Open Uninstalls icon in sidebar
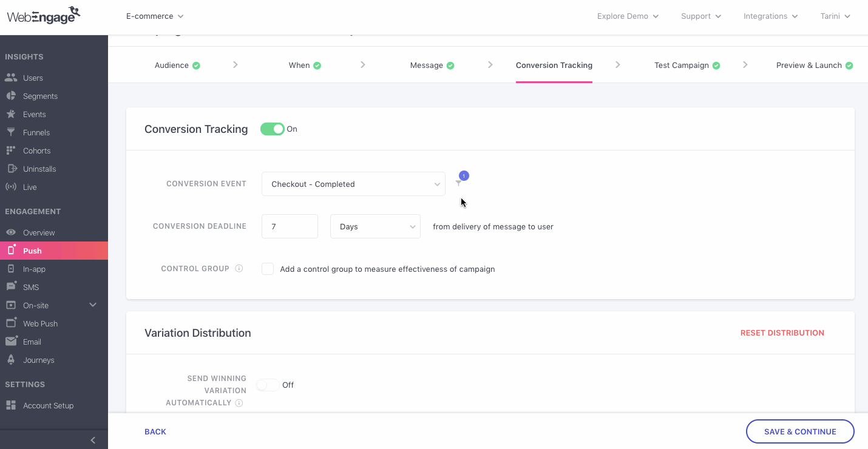 point(11,169)
